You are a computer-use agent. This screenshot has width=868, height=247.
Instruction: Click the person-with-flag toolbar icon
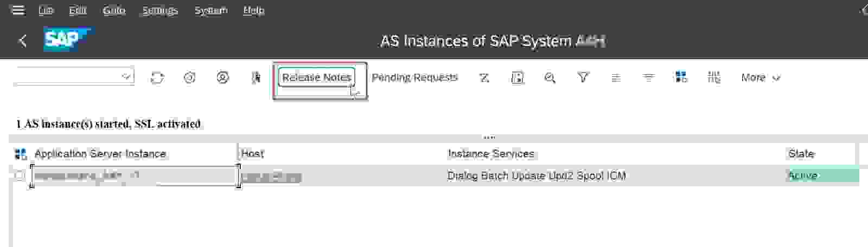coord(256,78)
